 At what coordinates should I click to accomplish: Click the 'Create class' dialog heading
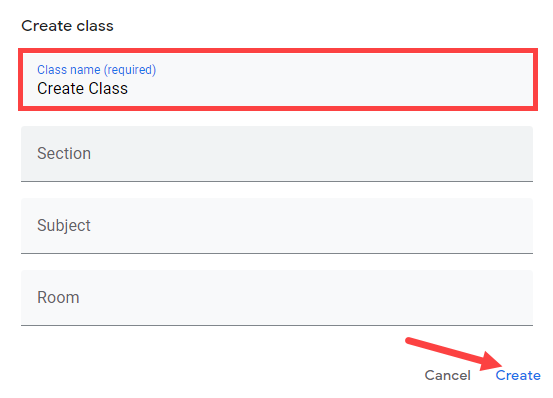coord(67,26)
